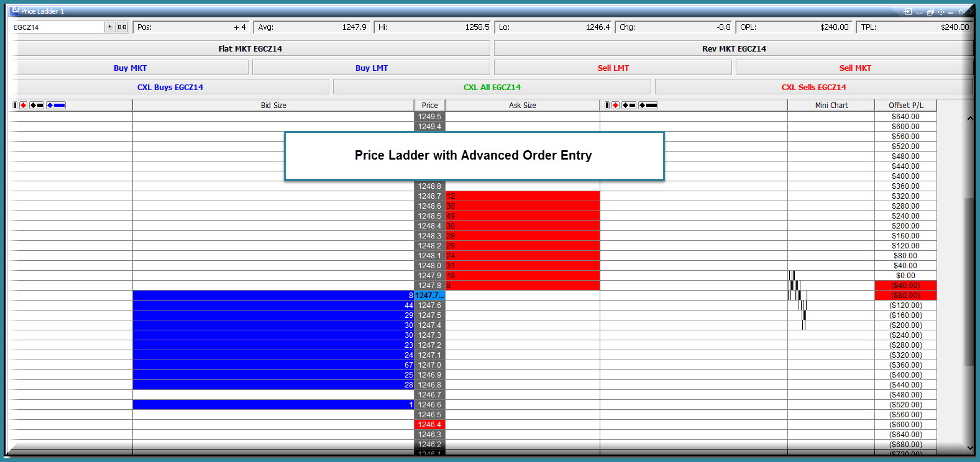Click the red ($40.00) Offset P/L cell

pyautogui.click(x=905, y=286)
